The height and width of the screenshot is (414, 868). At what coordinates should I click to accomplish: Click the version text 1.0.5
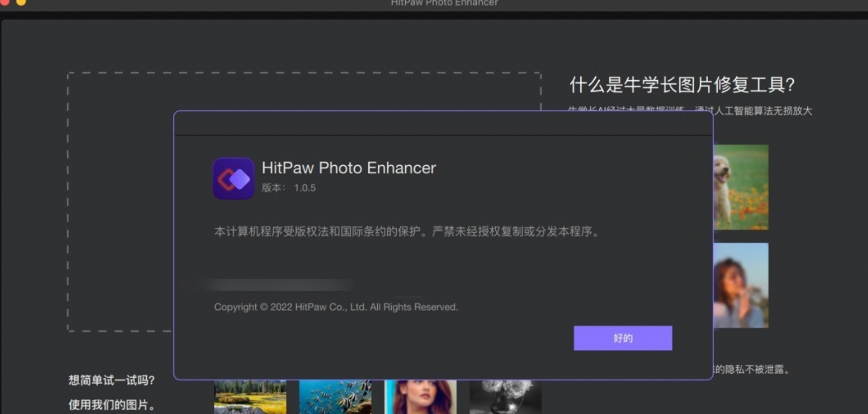pyautogui.click(x=305, y=188)
